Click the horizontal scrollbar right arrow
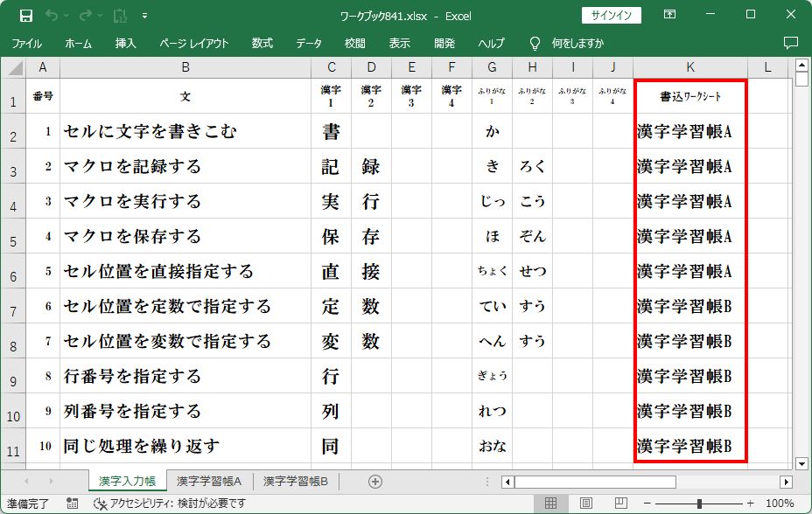The width and height of the screenshot is (812, 514). tap(786, 482)
